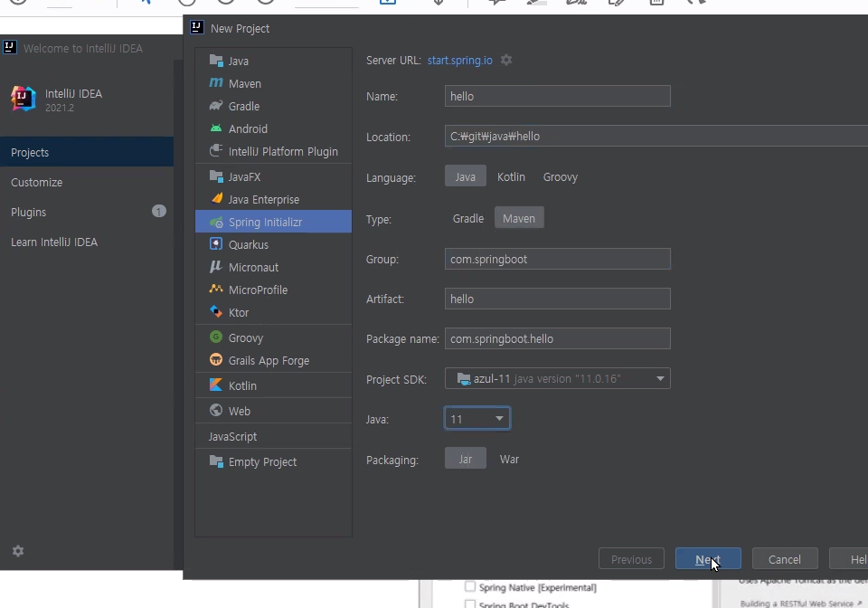Screen dimensions: 868x608
Task: Click the Ktor icon
Action: 216,312
